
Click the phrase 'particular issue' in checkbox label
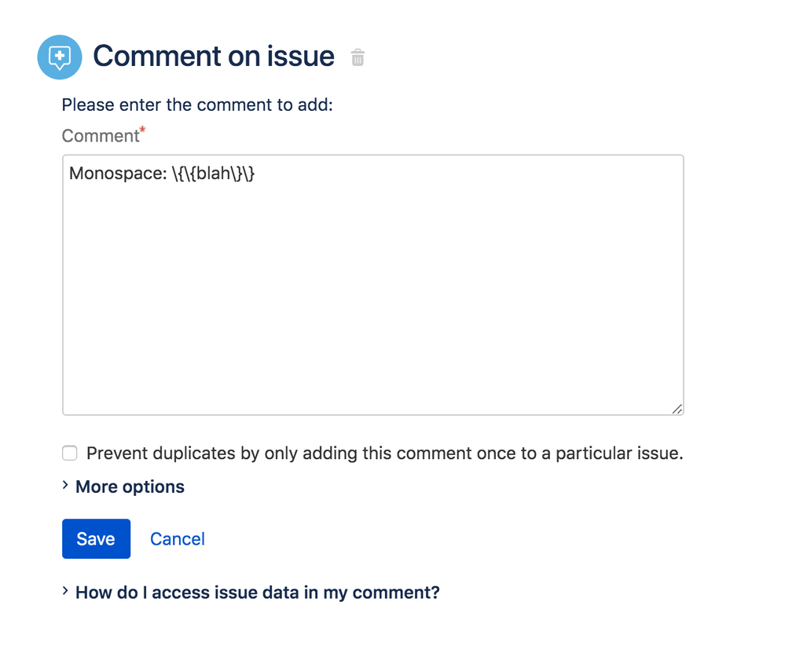click(619, 454)
